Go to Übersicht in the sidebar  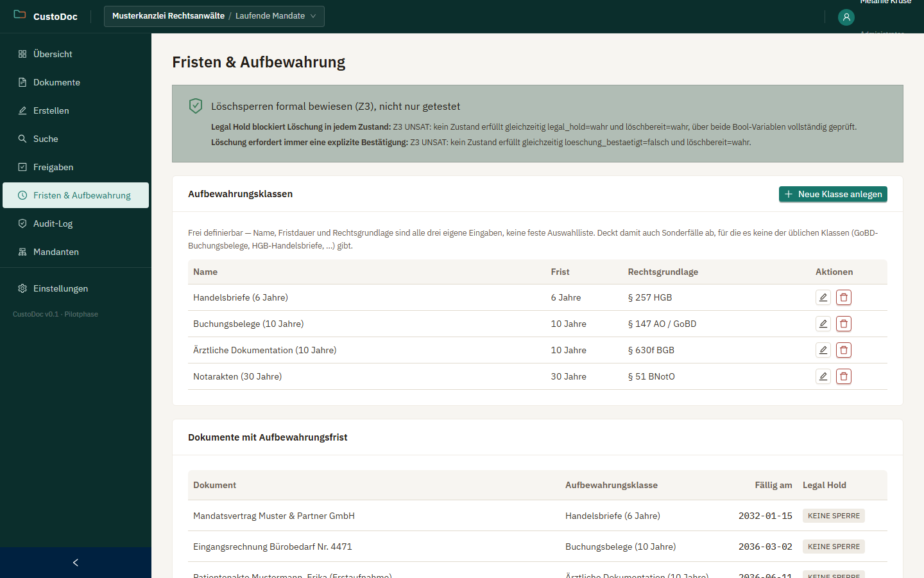(x=76, y=54)
